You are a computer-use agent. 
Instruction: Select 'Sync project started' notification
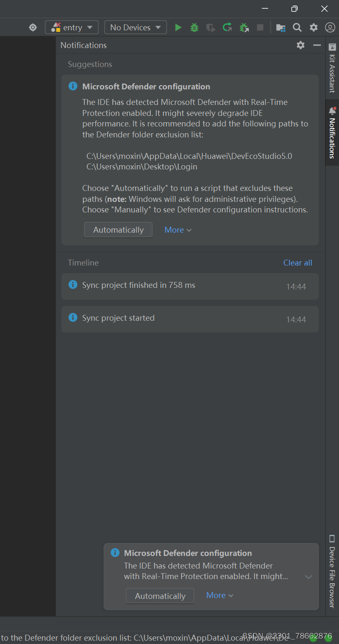pyautogui.click(x=190, y=319)
